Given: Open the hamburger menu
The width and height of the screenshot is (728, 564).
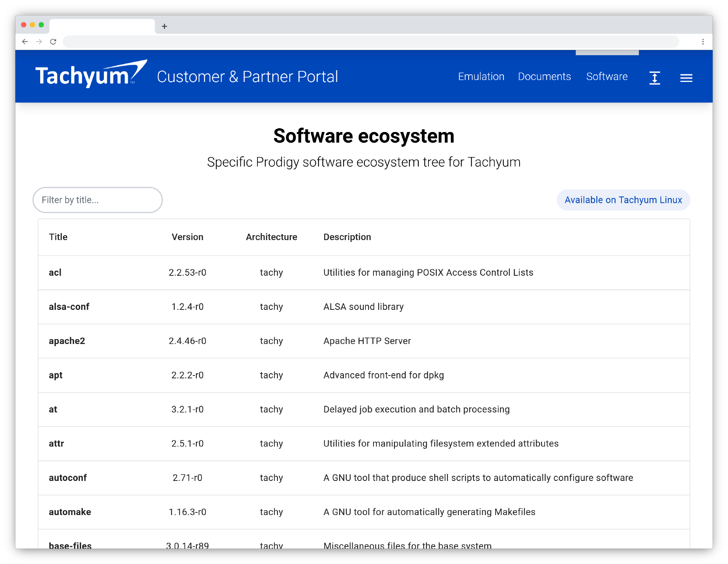Looking at the screenshot, I should (x=686, y=78).
